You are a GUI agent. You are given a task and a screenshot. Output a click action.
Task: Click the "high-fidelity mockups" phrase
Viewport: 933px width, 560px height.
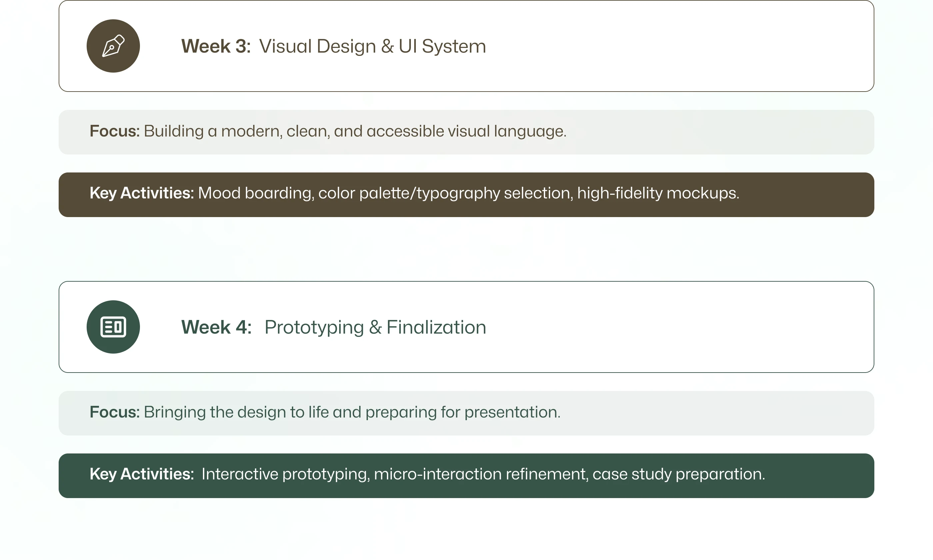[x=657, y=193]
